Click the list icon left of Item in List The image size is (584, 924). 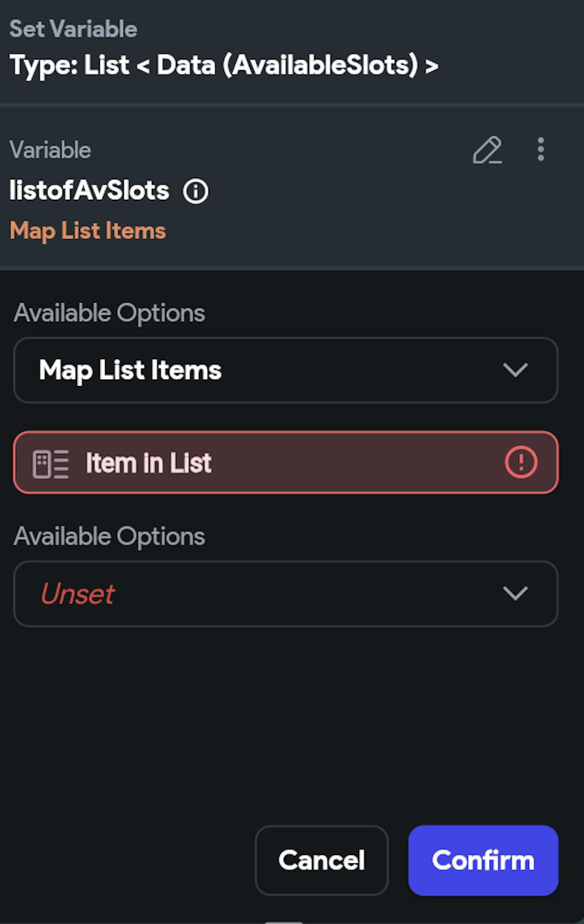pos(51,464)
